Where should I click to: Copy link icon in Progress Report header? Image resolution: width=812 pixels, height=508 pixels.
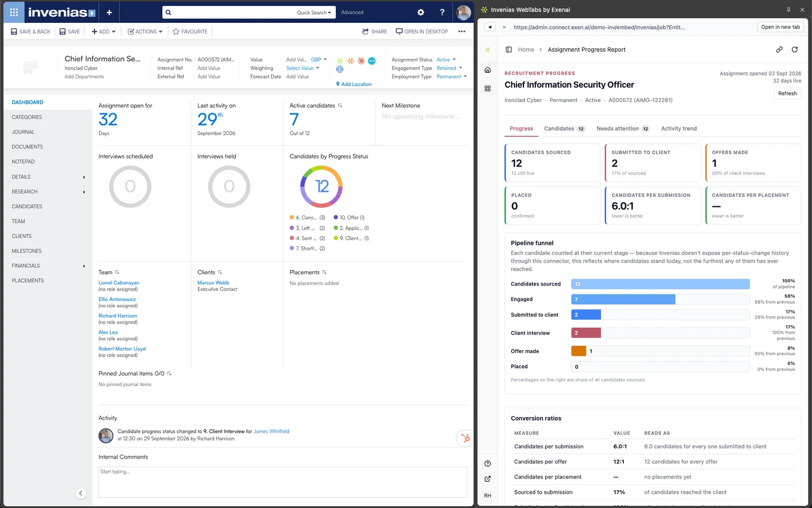[x=779, y=49]
